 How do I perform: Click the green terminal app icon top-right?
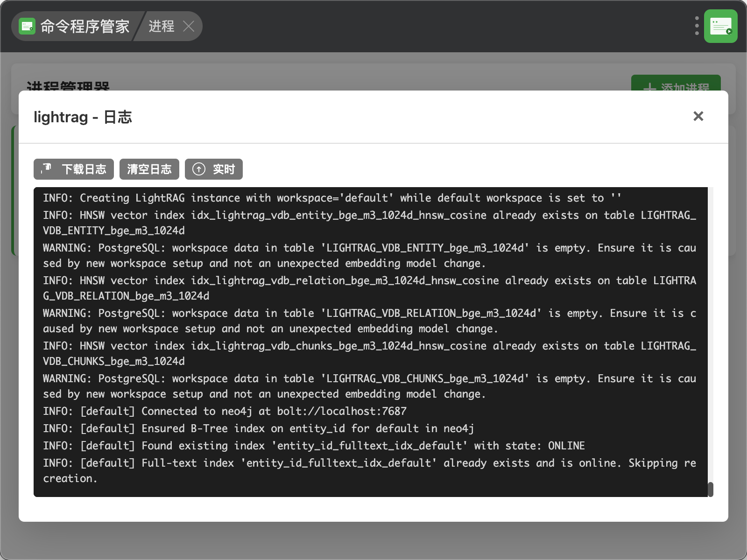[x=720, y=26]
